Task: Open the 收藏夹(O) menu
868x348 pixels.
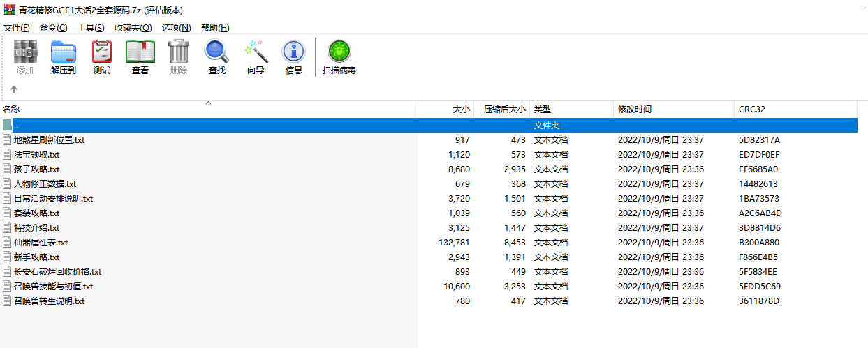Action: [133, 28]
